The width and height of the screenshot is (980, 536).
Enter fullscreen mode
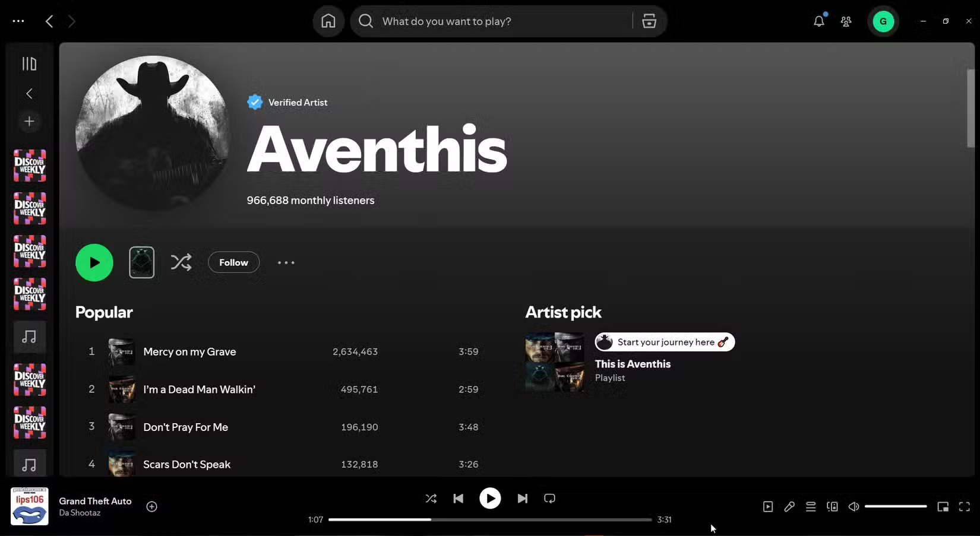click(x=963, y=506)
